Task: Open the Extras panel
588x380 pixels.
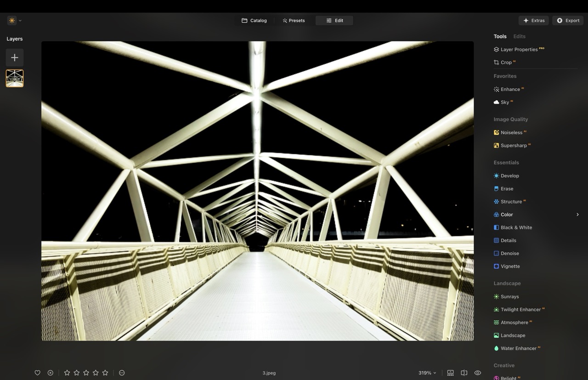Action: pyautogui.click(x=533, y=20)
